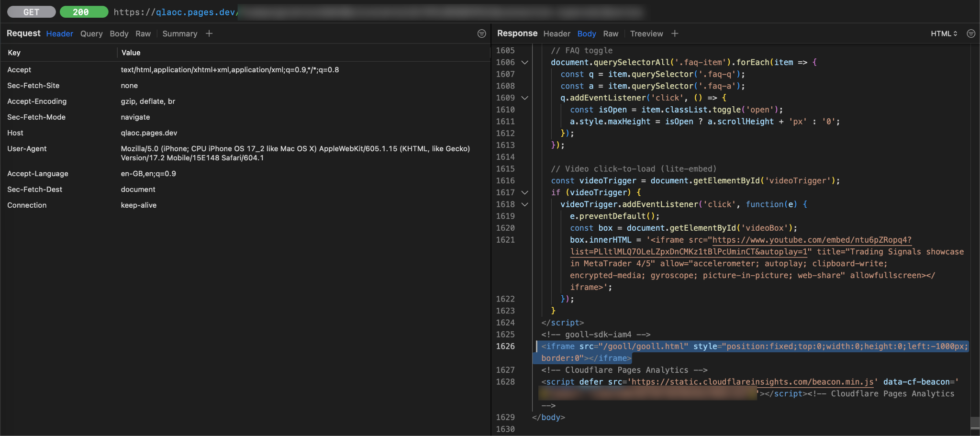Switch to Response Header tab
980x436 pixels.
point(557,34)
